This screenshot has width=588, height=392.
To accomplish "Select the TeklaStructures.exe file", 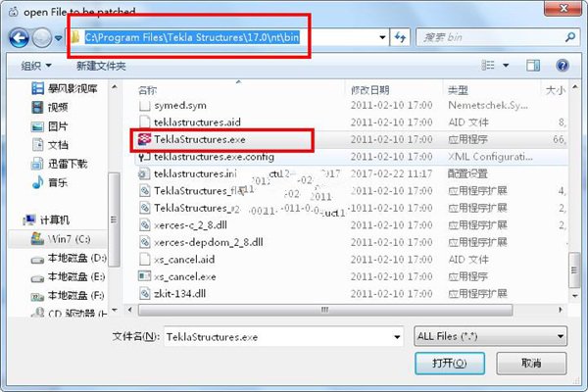I will (200, 139).
